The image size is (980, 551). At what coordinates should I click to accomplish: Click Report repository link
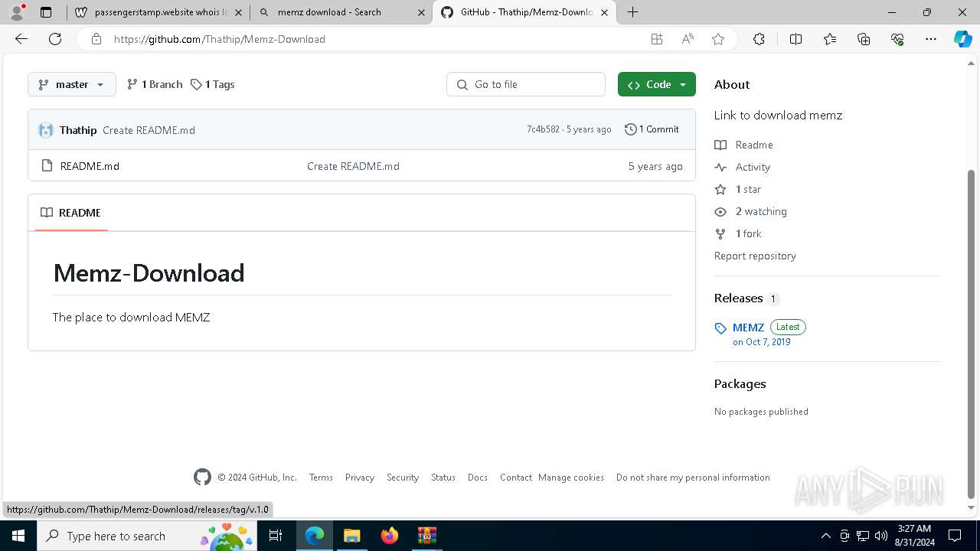point(755,256)
